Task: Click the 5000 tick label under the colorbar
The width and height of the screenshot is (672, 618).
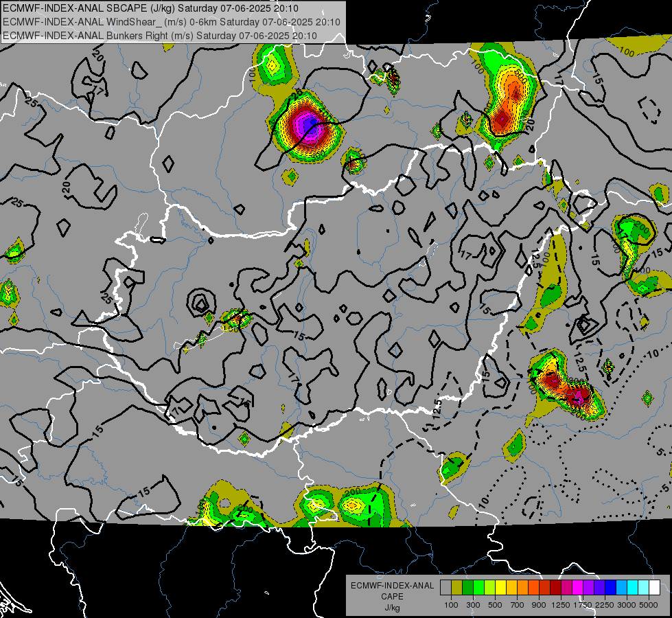Action: (x=649, y=605)
